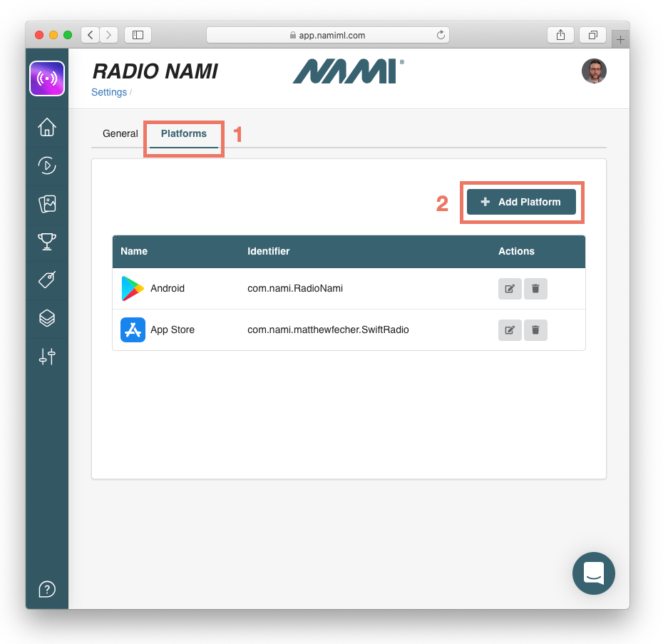663x644 pixels.
Task: Open the stacked layers icon in sidebar
Action: pyautogui.click(x=47, y=318)
